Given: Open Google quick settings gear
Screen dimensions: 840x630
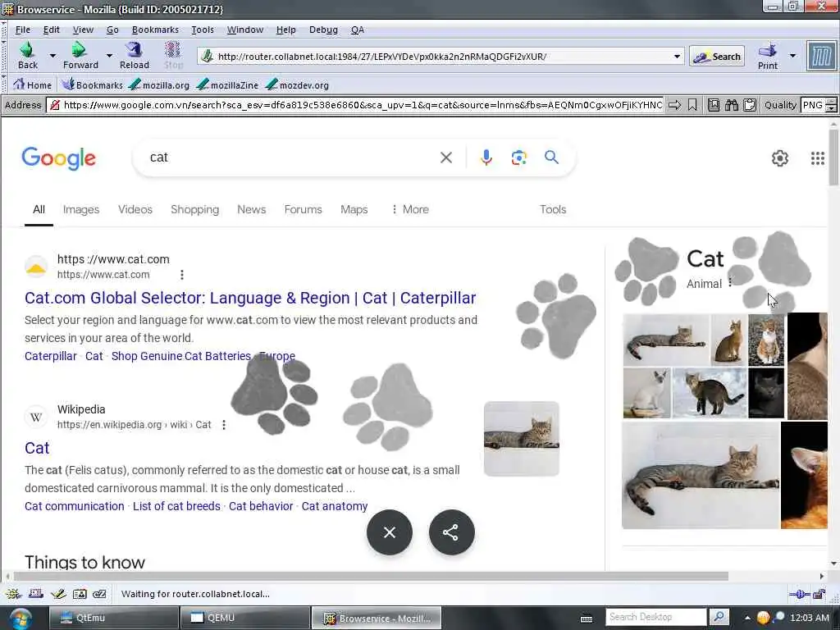Looking at the screenshot, I should coord(779,158).
